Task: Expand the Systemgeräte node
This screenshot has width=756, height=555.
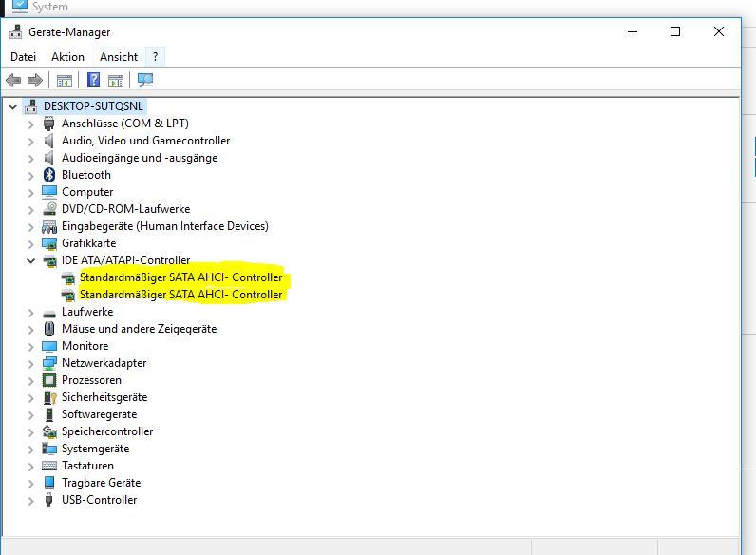Action: (x=30, y=450)
